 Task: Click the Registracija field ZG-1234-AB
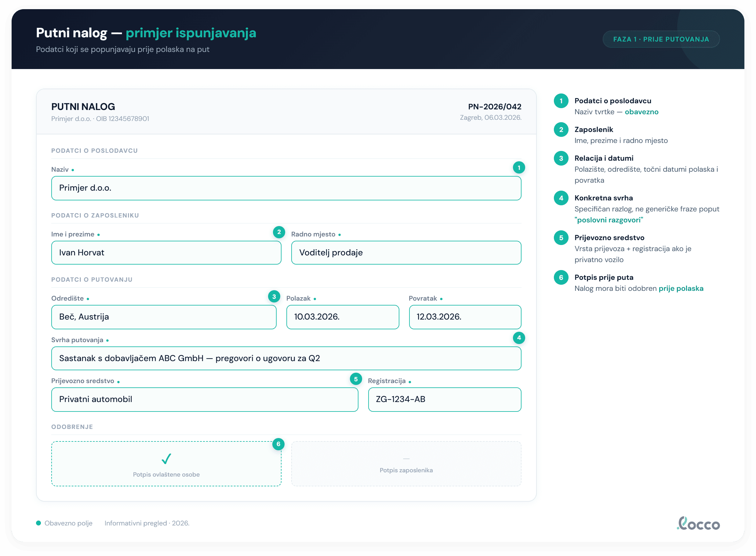[444, 400]
